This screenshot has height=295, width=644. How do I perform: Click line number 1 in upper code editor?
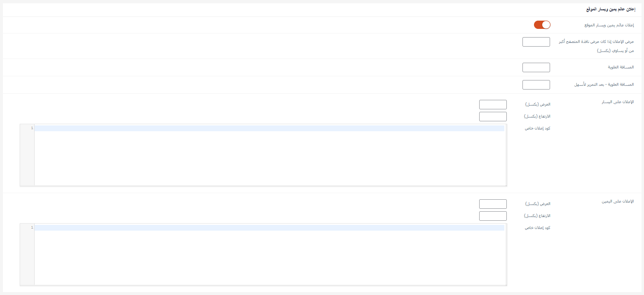[x=32, y=128]
